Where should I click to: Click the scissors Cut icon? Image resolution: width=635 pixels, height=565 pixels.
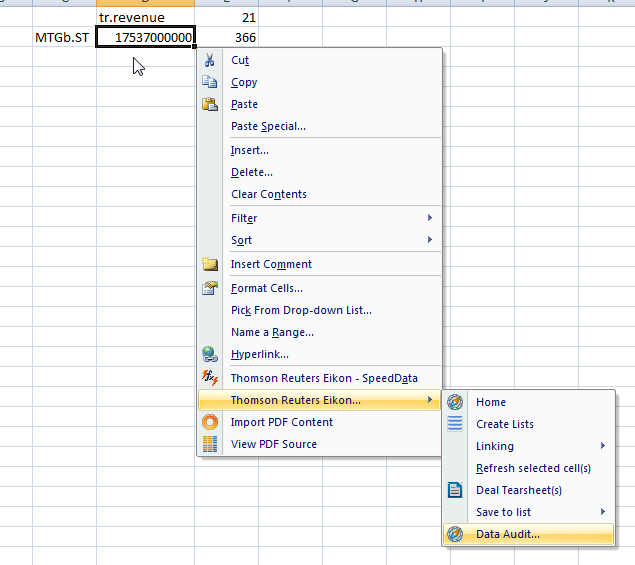[x=209, y=60]
